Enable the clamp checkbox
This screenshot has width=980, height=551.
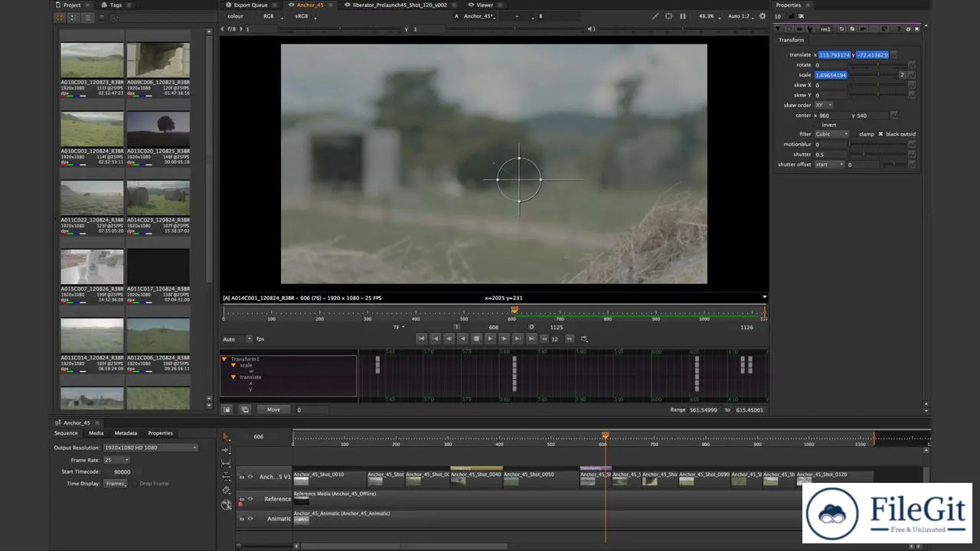coord(854,134)
